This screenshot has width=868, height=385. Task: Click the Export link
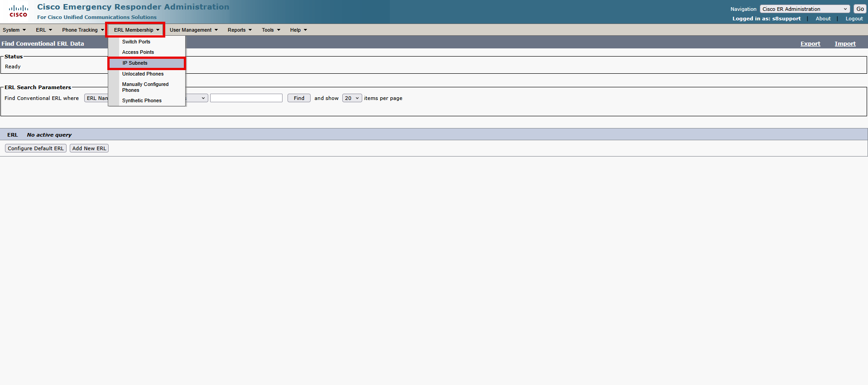[810, 44]
